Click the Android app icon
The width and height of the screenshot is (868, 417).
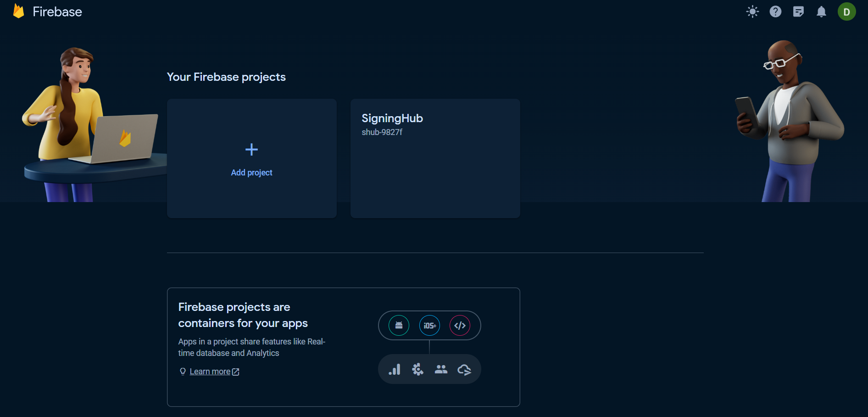coord(399,325)
